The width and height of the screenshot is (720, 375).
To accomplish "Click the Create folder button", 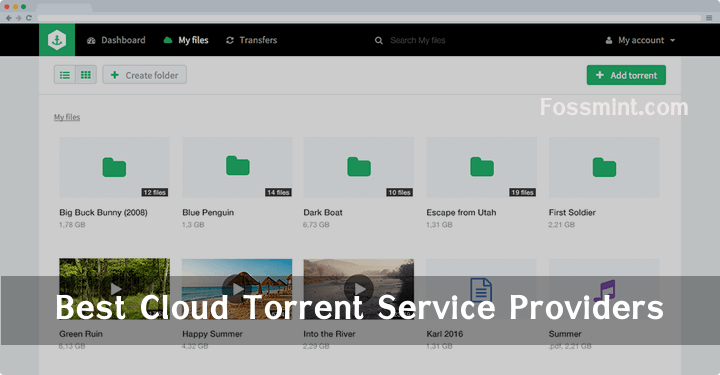I will pos(145,75).
